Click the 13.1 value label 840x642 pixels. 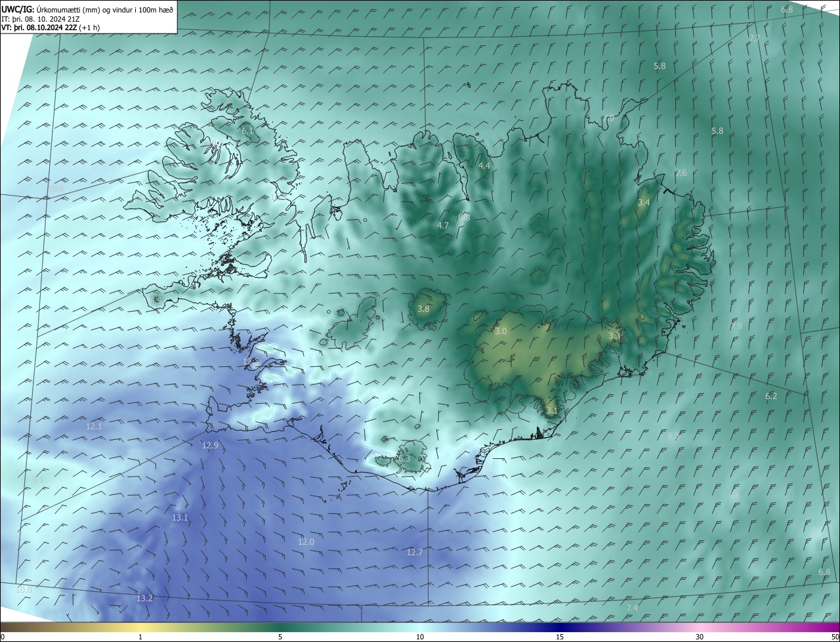tap(180, 517)
